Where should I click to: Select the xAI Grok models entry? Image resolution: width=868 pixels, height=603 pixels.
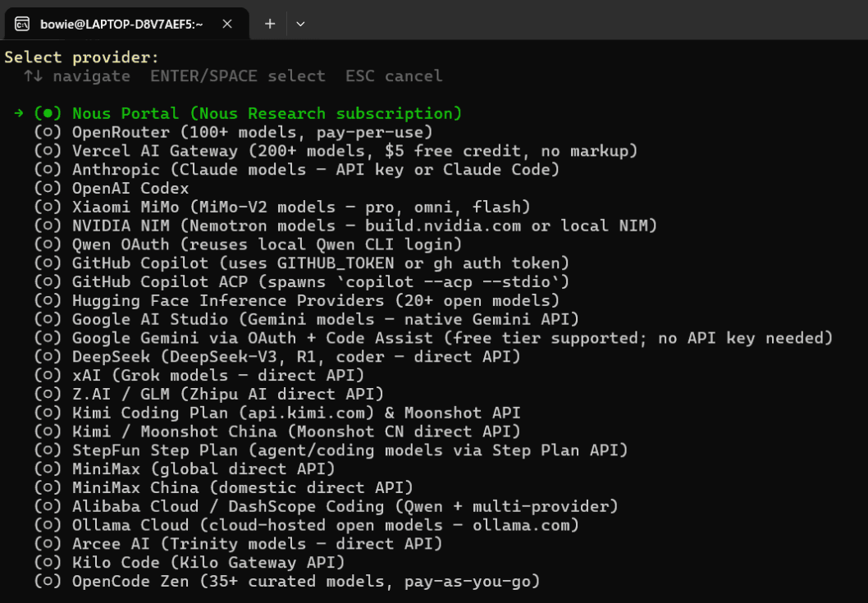(218, 376)
